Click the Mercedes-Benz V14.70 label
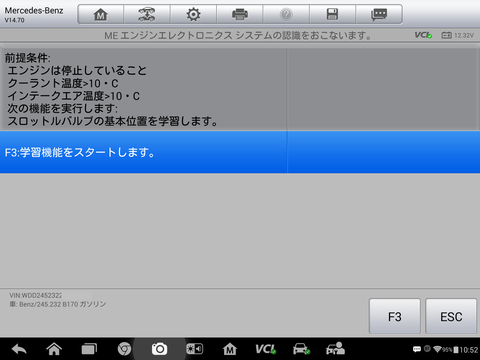This screenshot has height=360, width=480. point(34,14)
